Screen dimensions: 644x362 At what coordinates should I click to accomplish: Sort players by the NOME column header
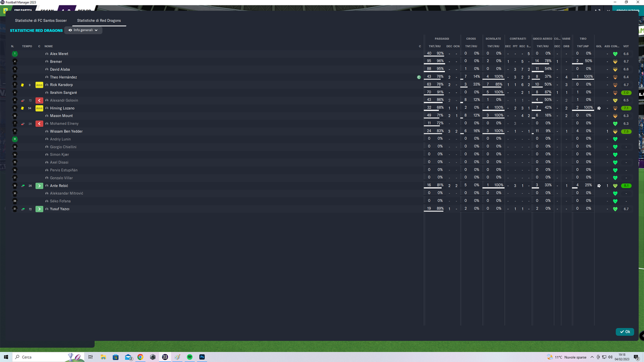click(48, 46)
